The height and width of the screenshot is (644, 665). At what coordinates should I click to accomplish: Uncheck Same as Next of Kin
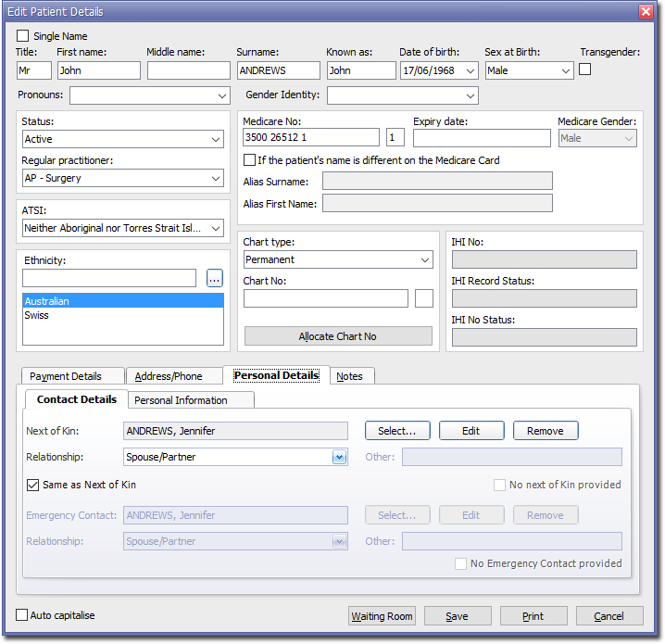[x=33, y=485]
